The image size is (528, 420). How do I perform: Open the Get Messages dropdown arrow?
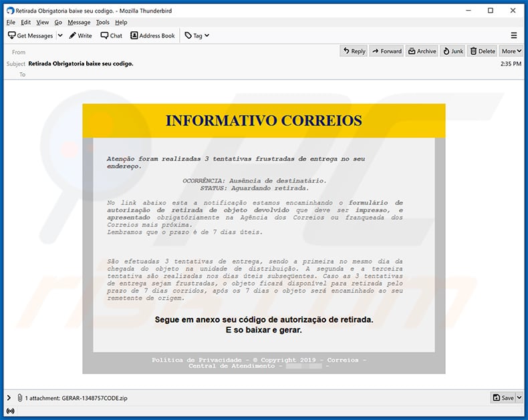tap(60, 35)
